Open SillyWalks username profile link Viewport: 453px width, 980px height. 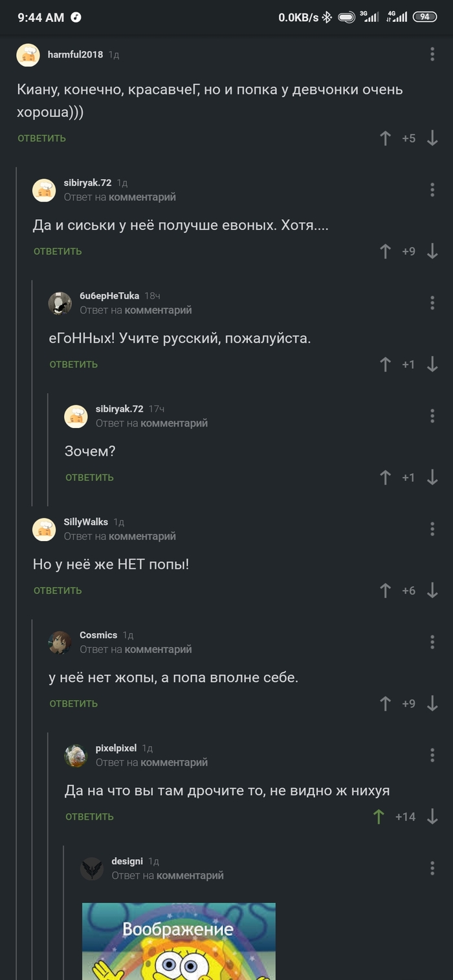point(86,522)
